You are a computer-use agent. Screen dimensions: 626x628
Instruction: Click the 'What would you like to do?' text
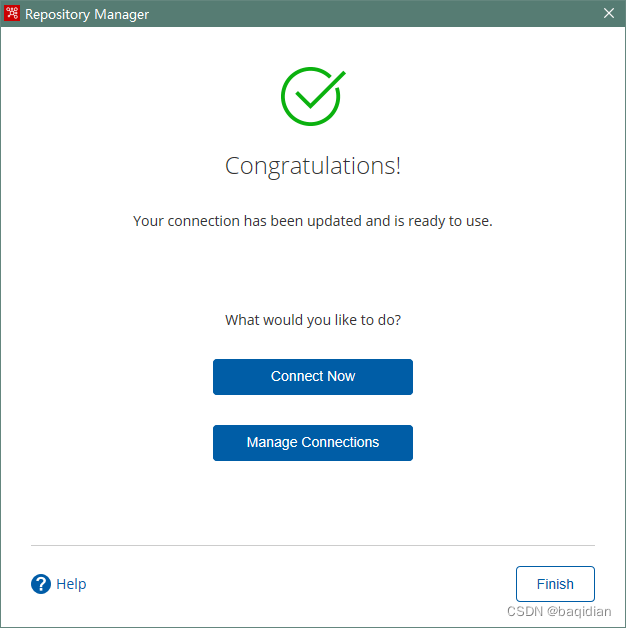click(313, 320)
